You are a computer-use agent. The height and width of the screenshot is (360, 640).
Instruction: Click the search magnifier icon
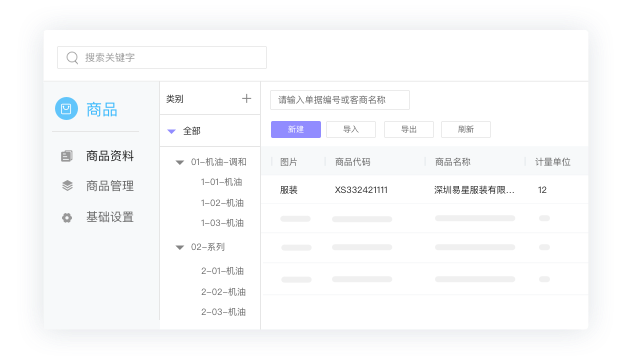pos(72,58)
